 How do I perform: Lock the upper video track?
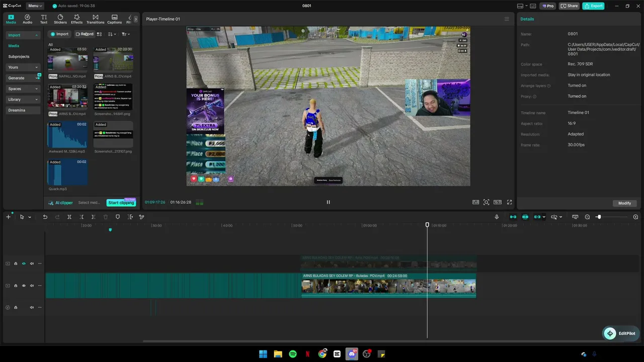click(16, 263)
